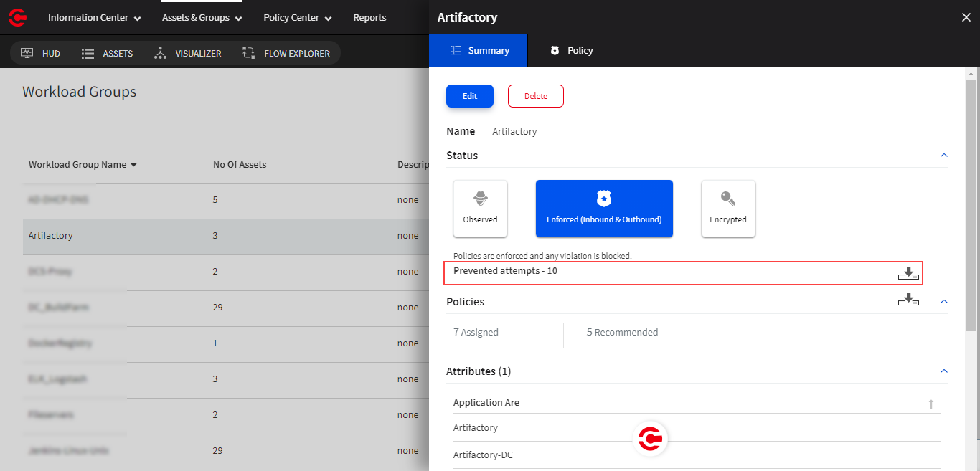Sort by Workload Group Name column
Image resolution: width=980 pixels, height=471 pixels.
(x=83, y=165)
